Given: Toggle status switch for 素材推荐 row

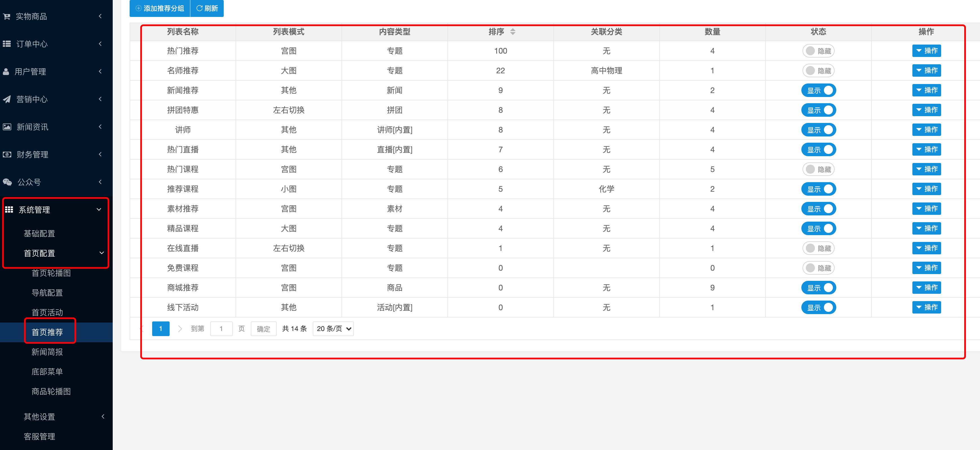Looking at the screenshot, I should [x=818, y=209].
